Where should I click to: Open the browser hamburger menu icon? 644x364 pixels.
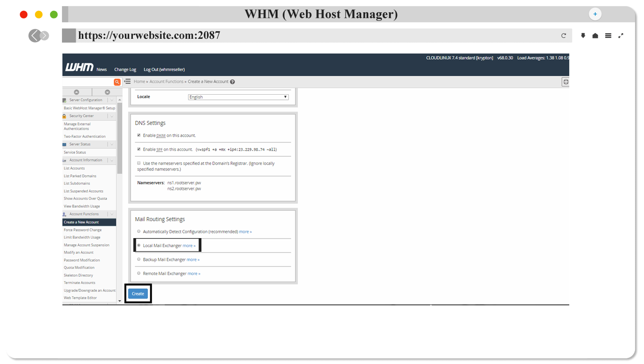[608, 36]
